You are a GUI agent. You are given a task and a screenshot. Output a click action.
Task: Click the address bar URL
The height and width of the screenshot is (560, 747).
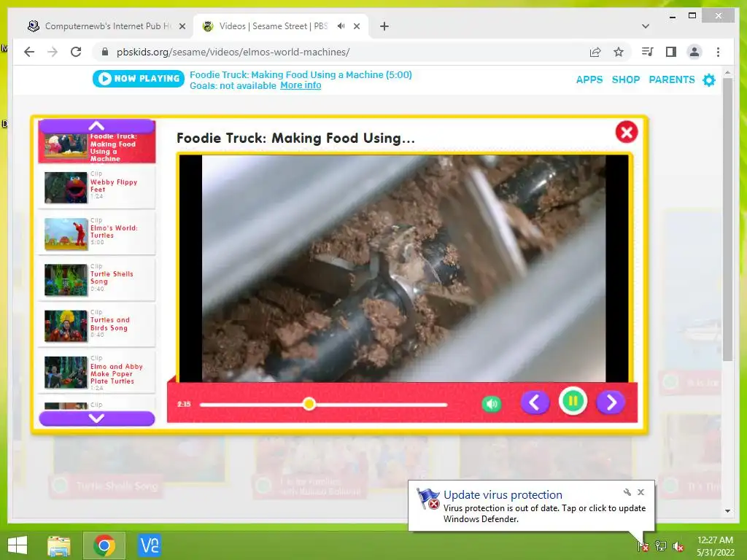(233, 52)
